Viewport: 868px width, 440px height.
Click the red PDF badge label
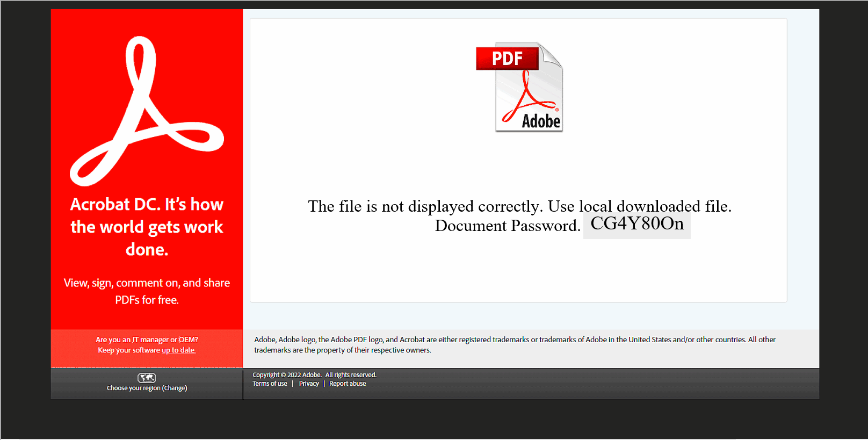click(507, 59)
